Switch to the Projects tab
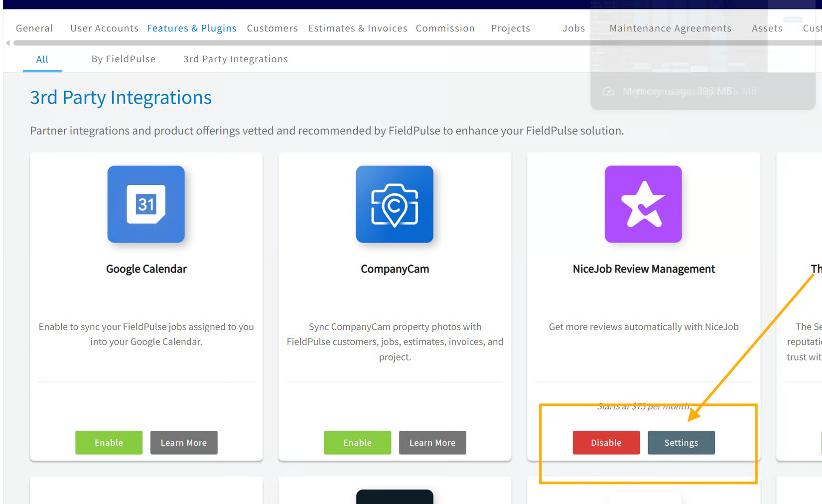Viewport: 822px width, 504px height. pos(511,28)
